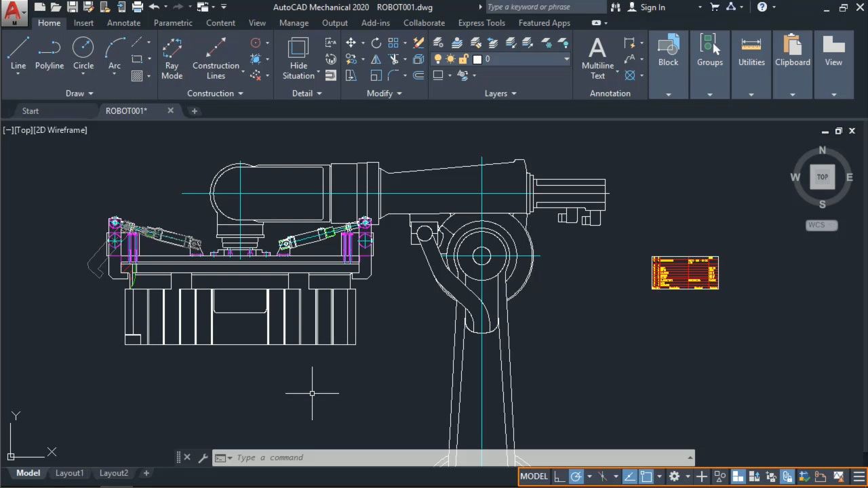Screen dimensions: 868x488
Task: Click the Sign In button
Action: coord(646,7)
